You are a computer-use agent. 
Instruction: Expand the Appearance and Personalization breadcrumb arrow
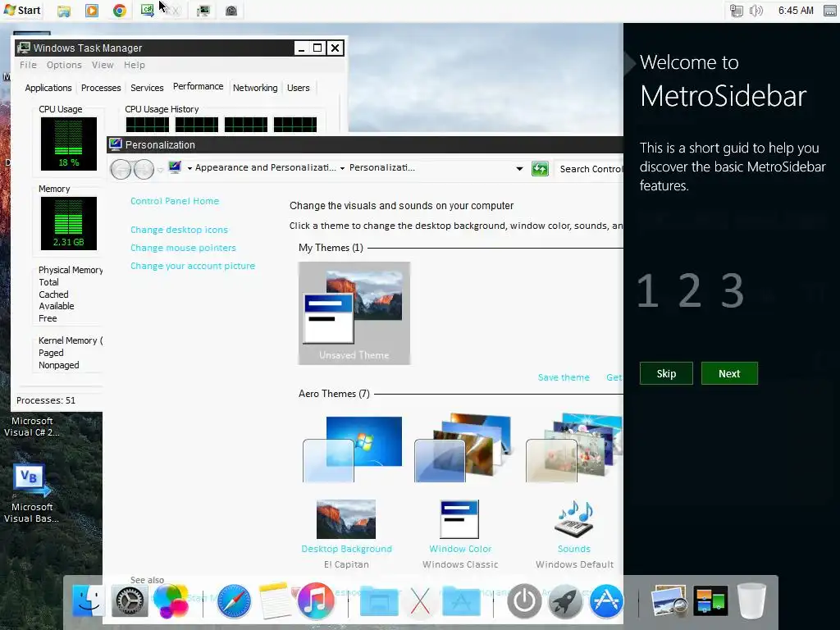(x=189, y=168)
